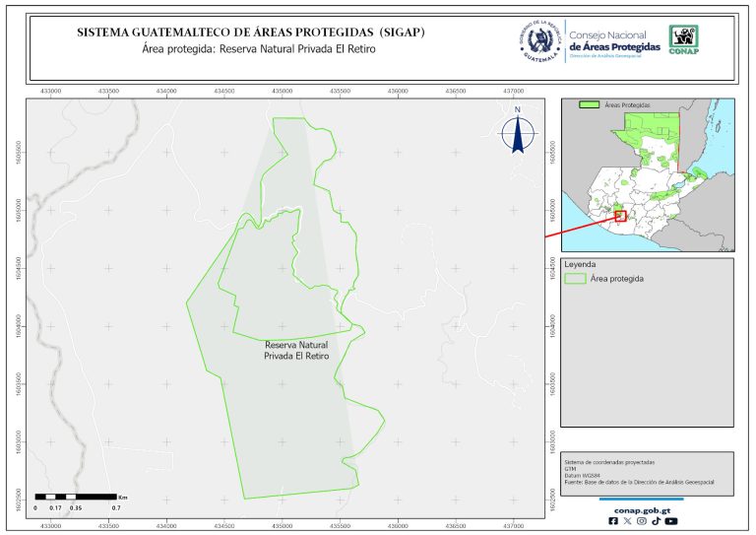
Task: Open the YouTube icon link
Action: 670,521
